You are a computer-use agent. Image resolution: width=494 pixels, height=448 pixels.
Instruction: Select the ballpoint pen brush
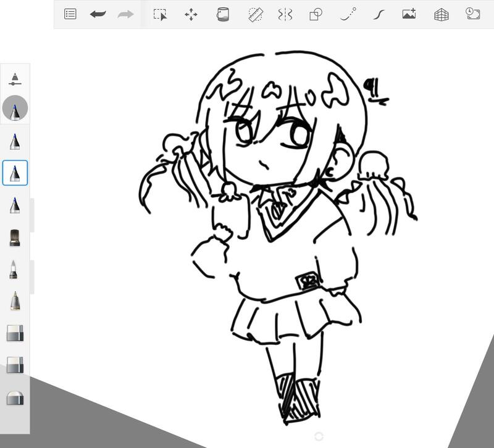pos(15,301)
